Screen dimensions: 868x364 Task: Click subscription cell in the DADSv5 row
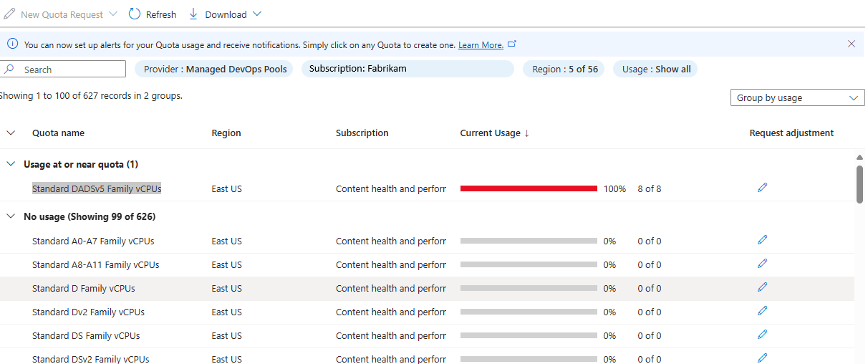click(391, 188)
